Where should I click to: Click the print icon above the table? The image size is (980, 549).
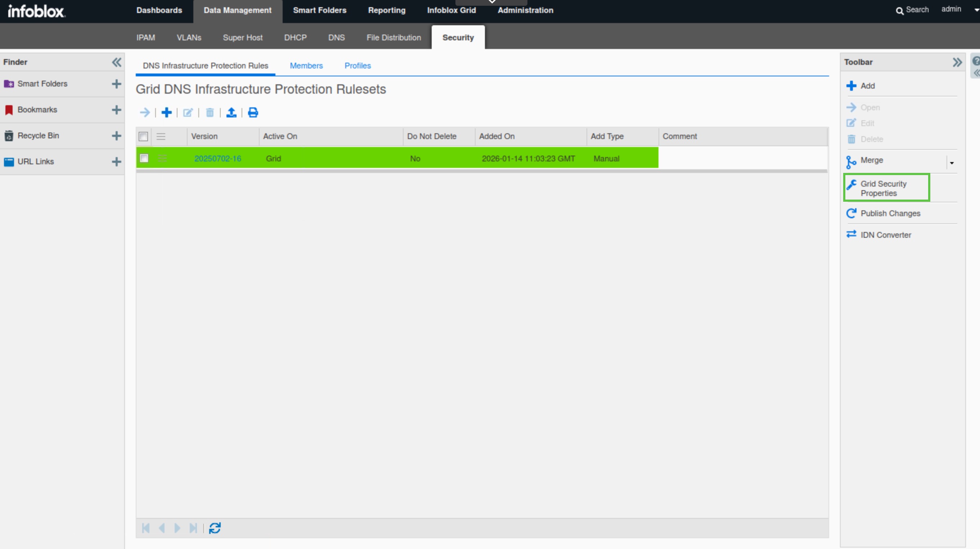[x=253, y=113]
